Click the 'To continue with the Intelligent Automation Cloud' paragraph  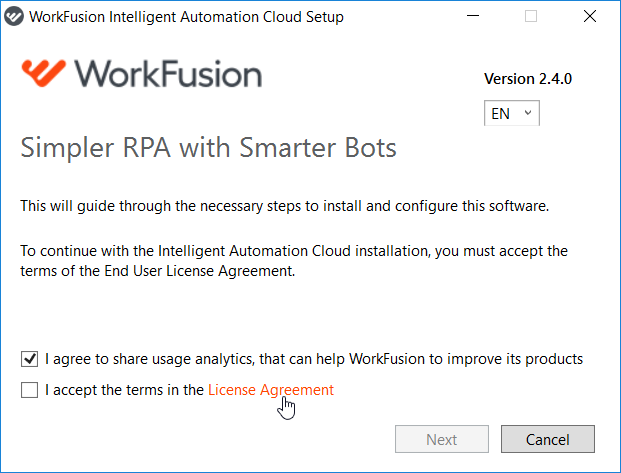coord(294,261)
